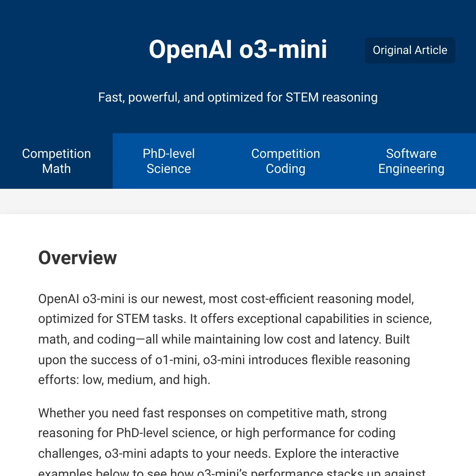The width and height of the screenshot is (476, 476).
Task: Click the line mentioning o1-mini success
Action: [224, 360]
